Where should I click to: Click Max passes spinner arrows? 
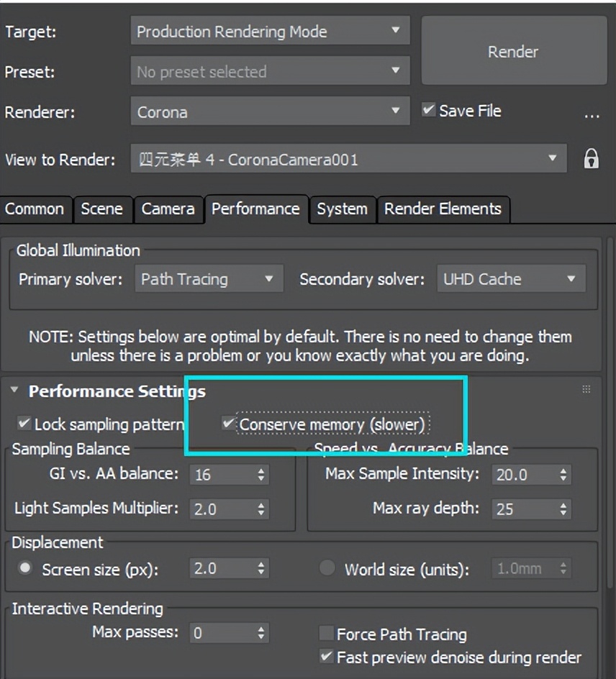(x=261, y=633)
